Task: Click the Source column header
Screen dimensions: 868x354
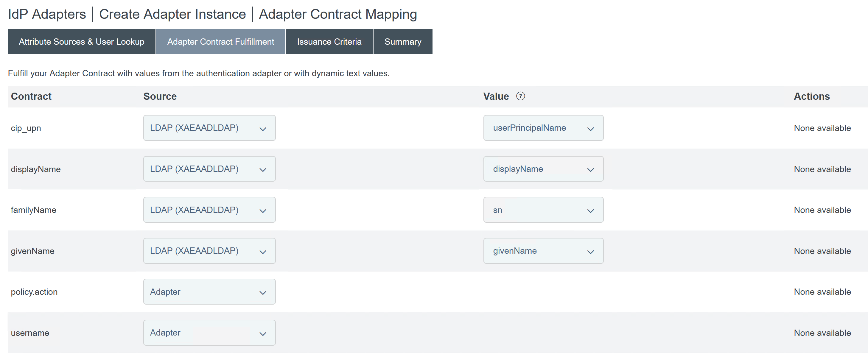Action: (160, 96)
